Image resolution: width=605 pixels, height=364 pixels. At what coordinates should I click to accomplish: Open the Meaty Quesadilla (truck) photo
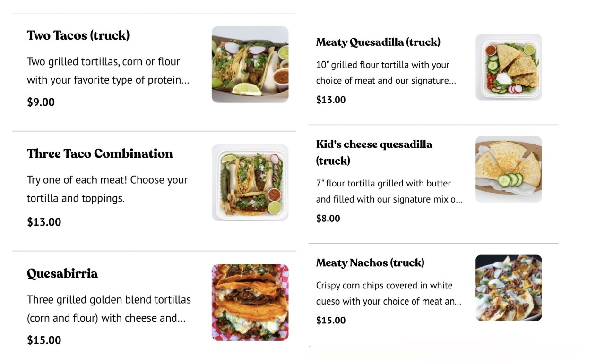509,67
